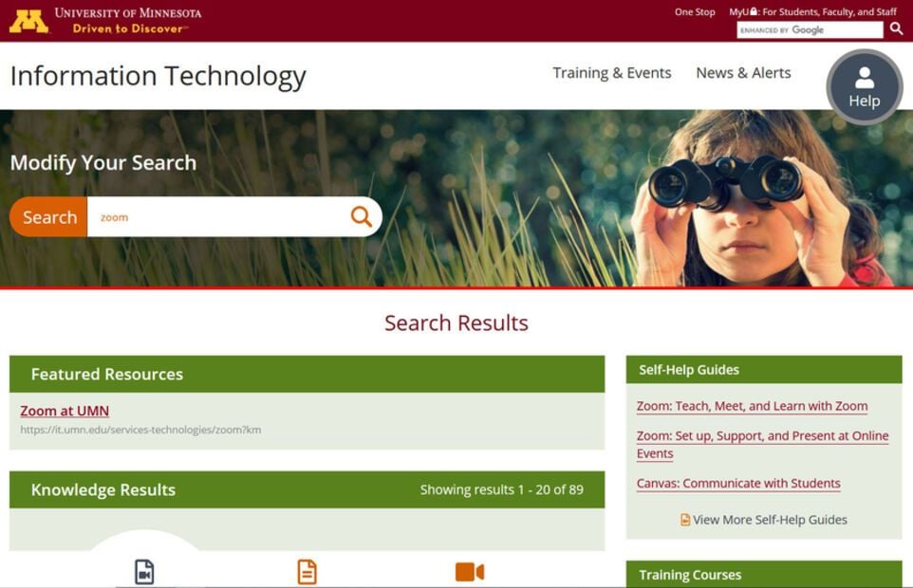Click the Search Results heading
The height and width of the screenshot is (588, 913).
456,322
